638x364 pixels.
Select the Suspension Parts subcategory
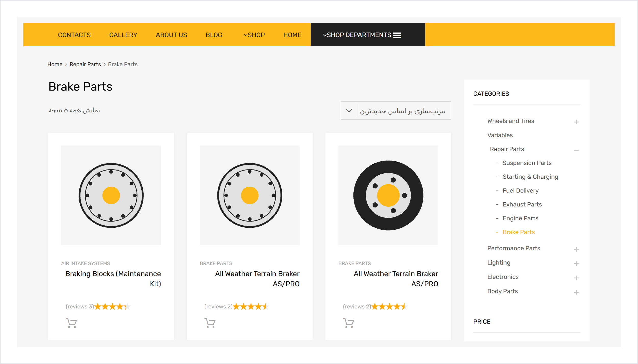click(x=527, y=163)
